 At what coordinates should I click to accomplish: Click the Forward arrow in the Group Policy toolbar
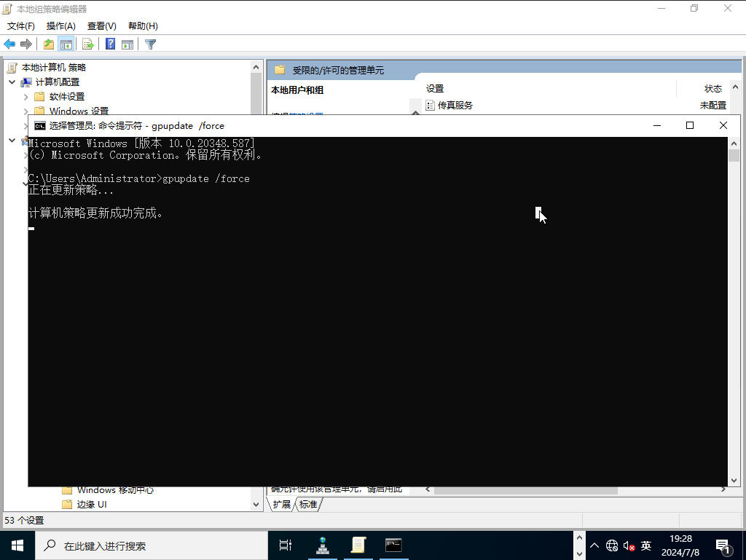(x=26, y=44)
